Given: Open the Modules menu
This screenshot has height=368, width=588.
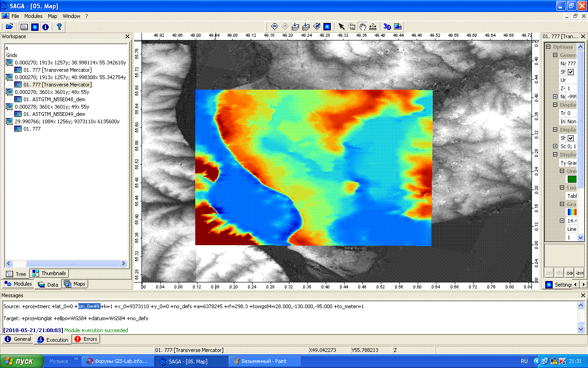Looking at the screenshot, I should (x=33, y=16).
